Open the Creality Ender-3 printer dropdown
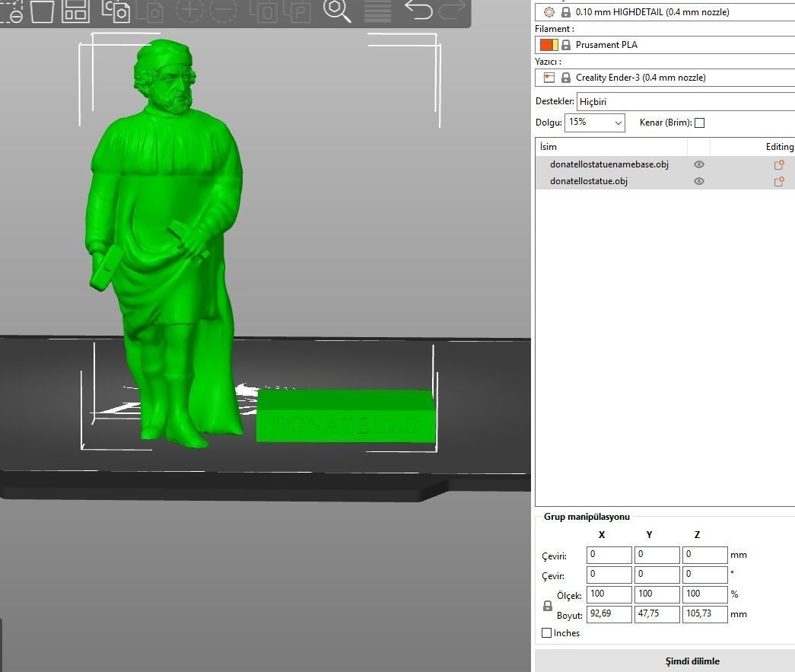 [x=665, y=78]
